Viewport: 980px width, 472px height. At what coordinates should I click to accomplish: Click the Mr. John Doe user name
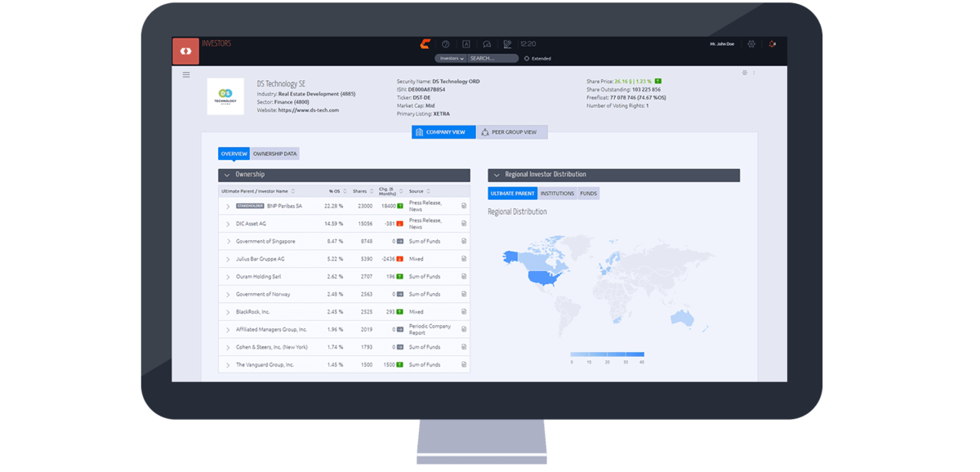coord(724,44)
